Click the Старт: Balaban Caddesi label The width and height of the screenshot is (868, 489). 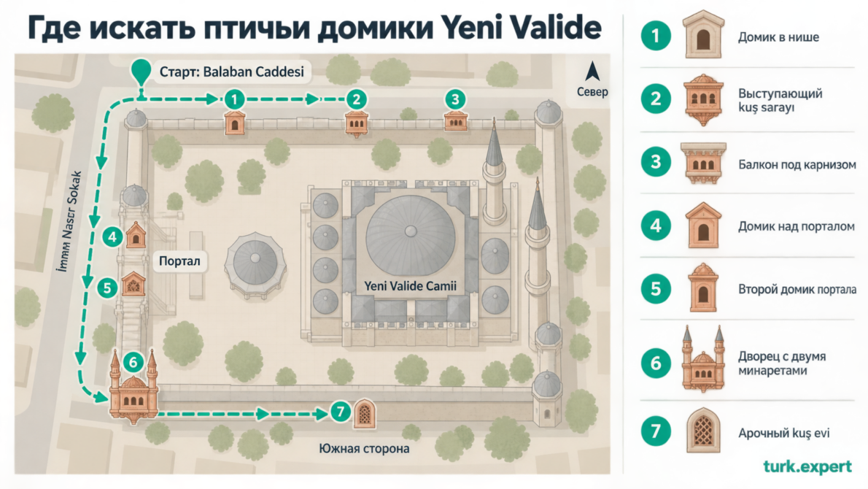pyautogui.click(x=231, y=72)
